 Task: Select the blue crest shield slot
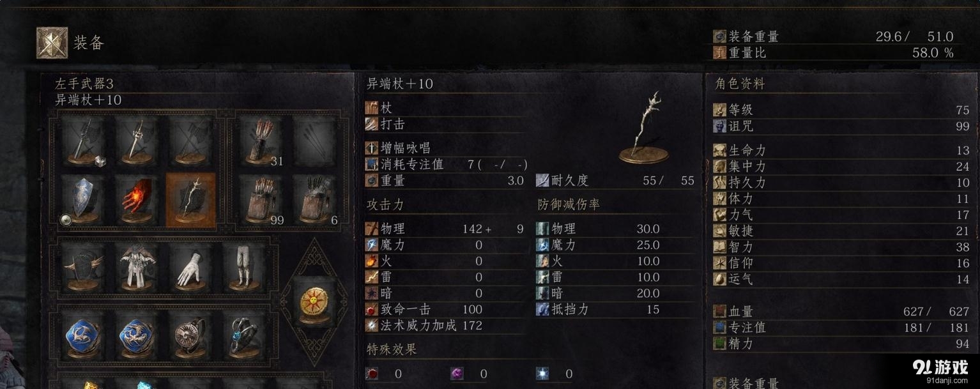84,200
